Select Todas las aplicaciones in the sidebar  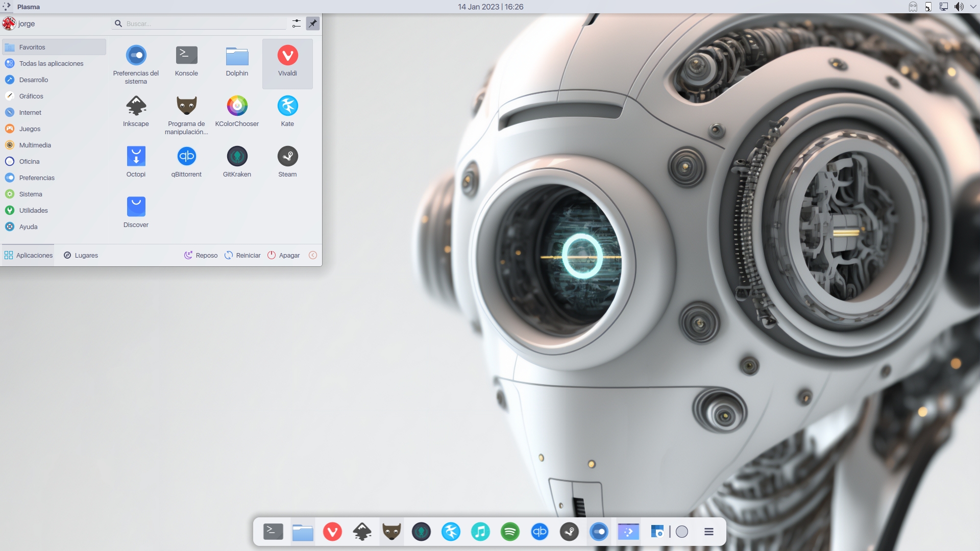51,63
